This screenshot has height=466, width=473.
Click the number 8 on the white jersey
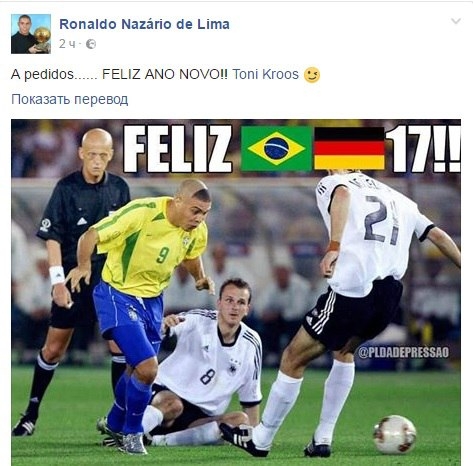tap(208, 376)
